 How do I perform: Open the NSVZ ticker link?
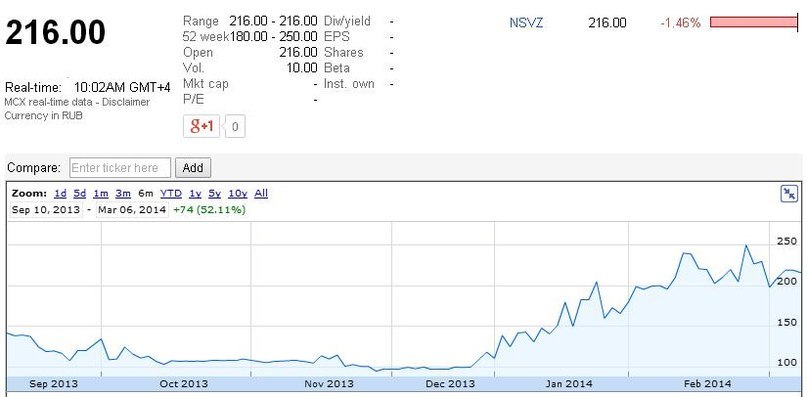point(526,23)
